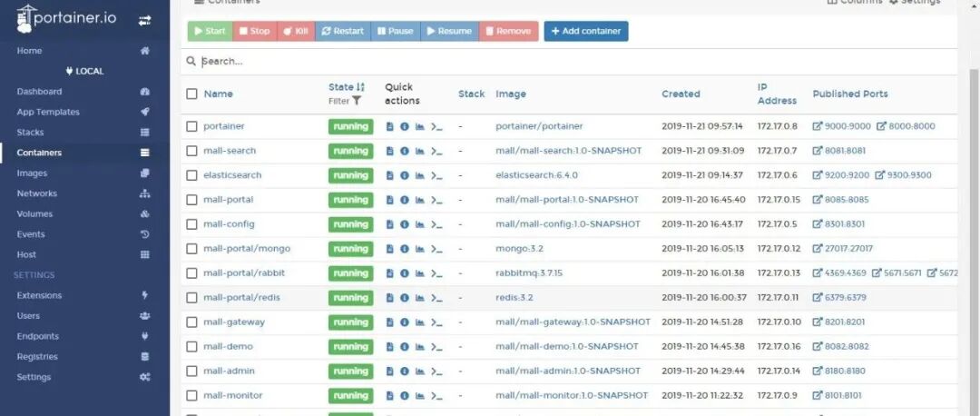The width and height of the screenshot is (980, 416).
Task: Click the LOCAL endpoint label
Action: point(85,72)
